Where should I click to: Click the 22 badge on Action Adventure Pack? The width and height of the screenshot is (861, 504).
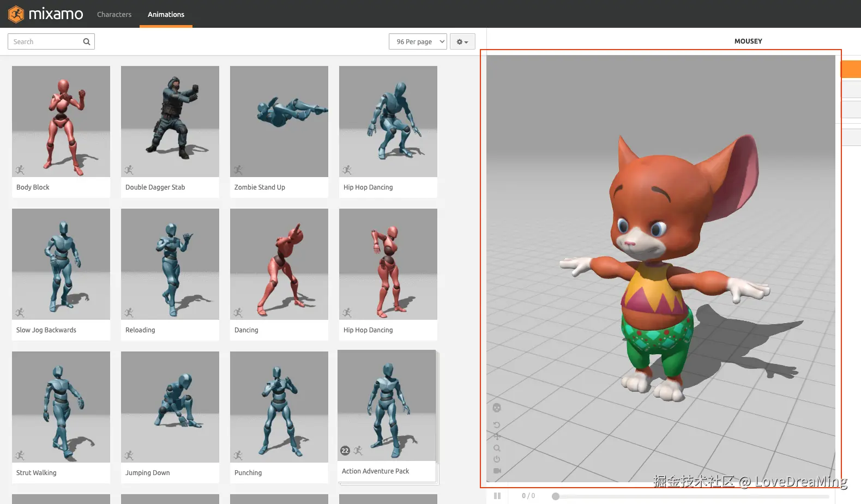(x=345, y=451)
